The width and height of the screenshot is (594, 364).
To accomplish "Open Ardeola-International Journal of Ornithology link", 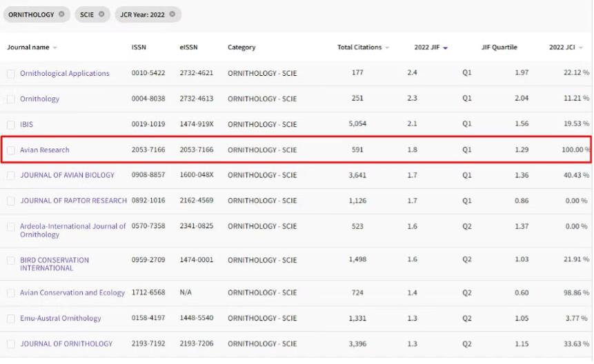I will (x=72, y=230).
